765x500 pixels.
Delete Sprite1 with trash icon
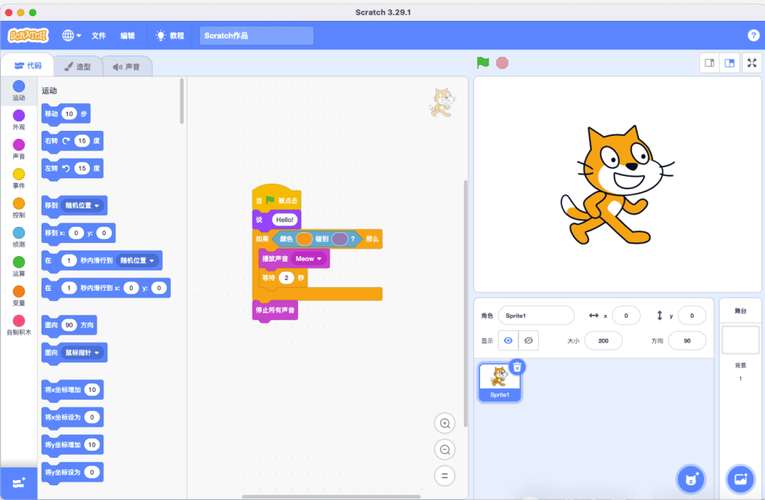[x=517, y=367]
